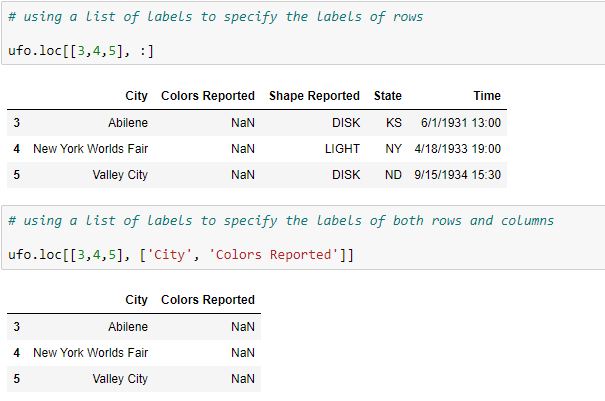Click the City header in the two-column table
The height and width of the screenshot is (401, 605).
[137, 300]
